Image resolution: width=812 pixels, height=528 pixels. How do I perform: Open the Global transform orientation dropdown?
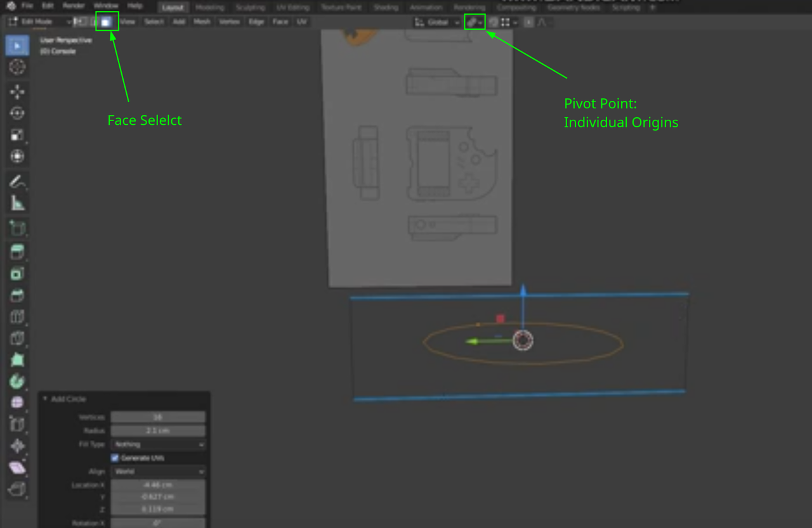(437, 22)
